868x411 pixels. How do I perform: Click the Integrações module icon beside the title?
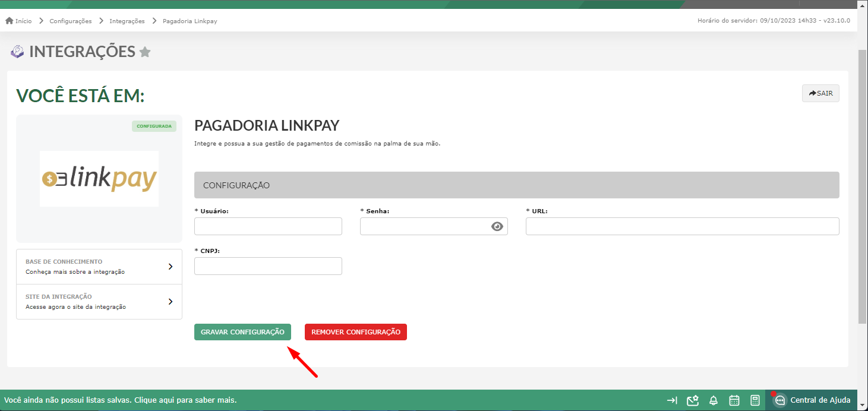(17, 52)
